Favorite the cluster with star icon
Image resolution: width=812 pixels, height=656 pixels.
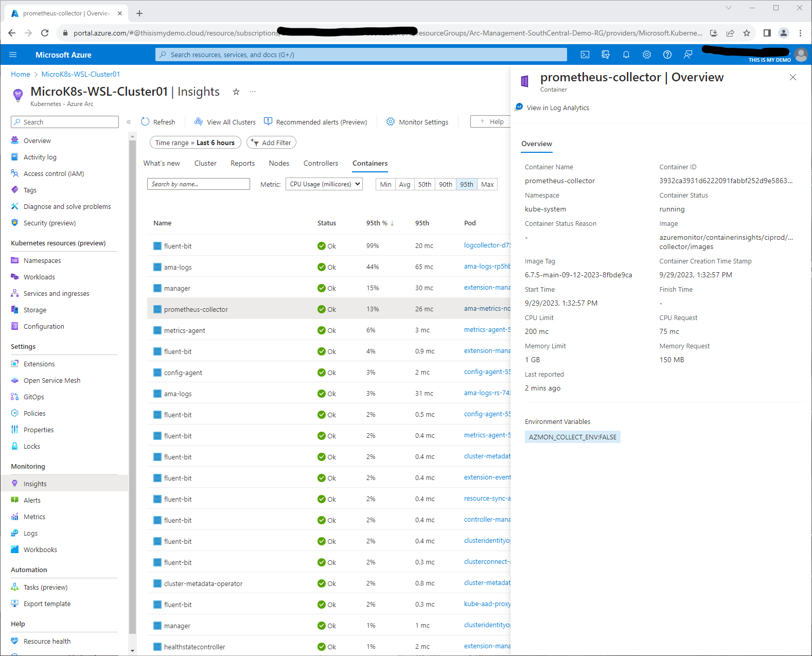[x=236, y=92]
